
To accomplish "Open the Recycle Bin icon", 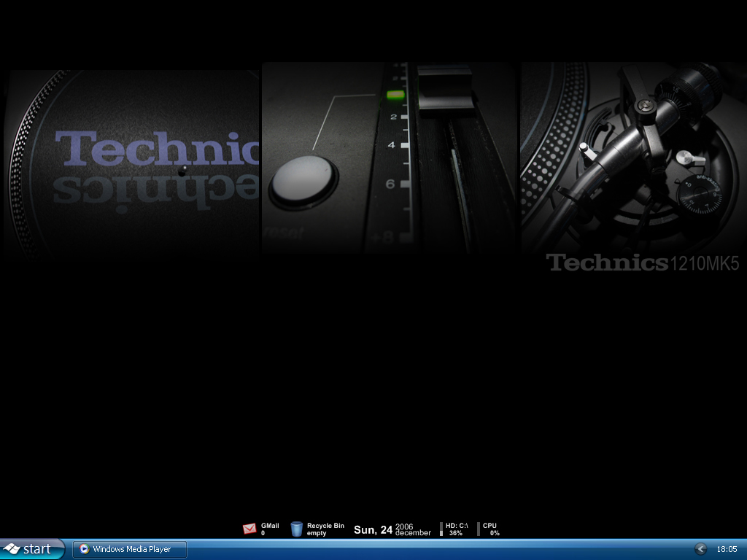I will (x=296, y=529).
